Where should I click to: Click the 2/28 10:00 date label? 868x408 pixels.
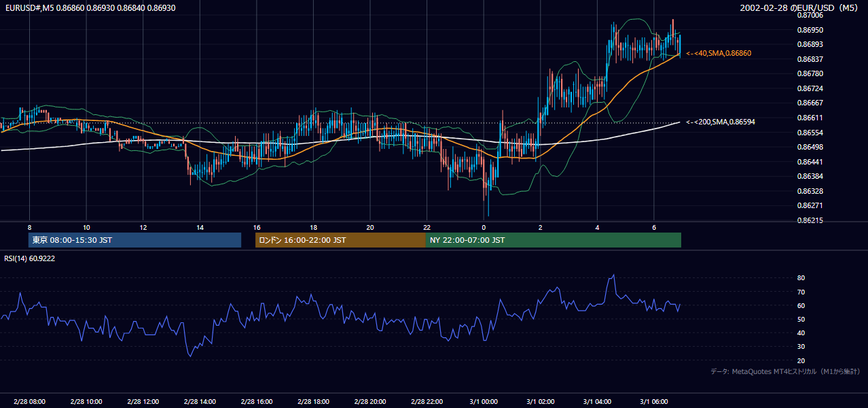(x=86, y=401)
